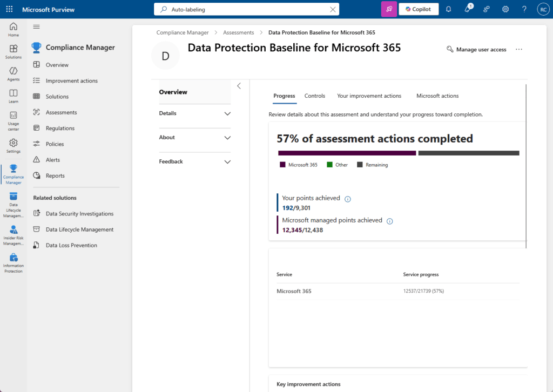The height and width of the screenshot is (392, 553).
Task: Click the pink feedback icon in header
Action: click(x=389, y=9)
